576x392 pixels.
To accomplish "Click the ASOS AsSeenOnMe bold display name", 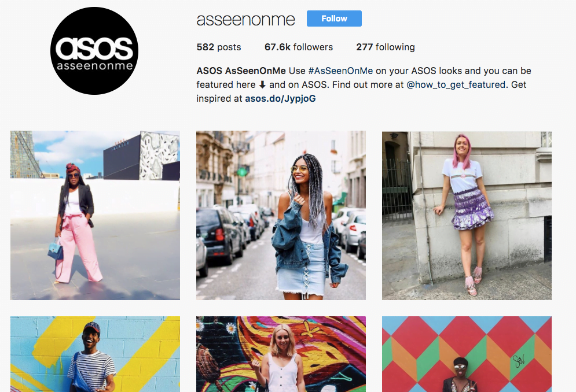I will coord(241,71).
